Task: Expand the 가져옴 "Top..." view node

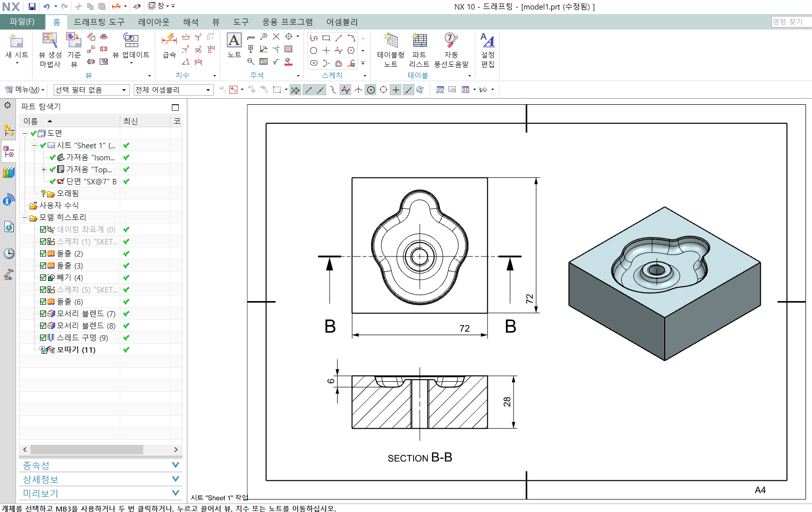Action: click(44, 169)
